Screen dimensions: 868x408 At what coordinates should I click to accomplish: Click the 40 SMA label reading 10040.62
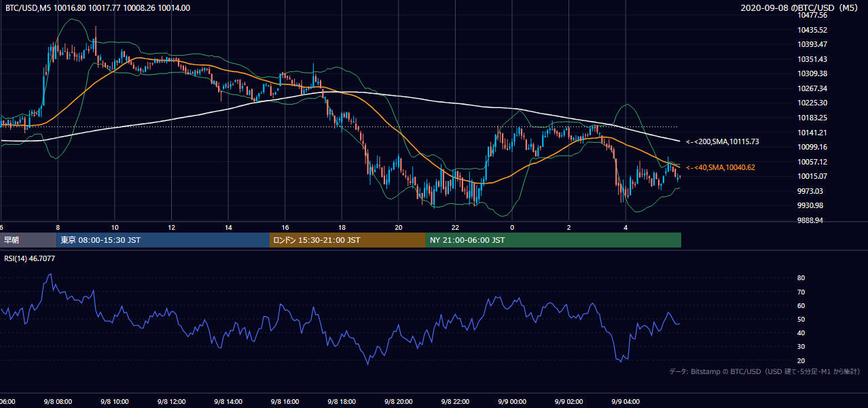pyautogui.click(x=720, y=167)
